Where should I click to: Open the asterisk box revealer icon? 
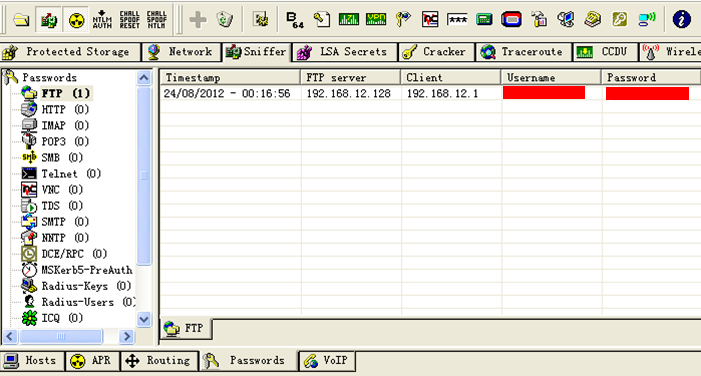(457, 19)
